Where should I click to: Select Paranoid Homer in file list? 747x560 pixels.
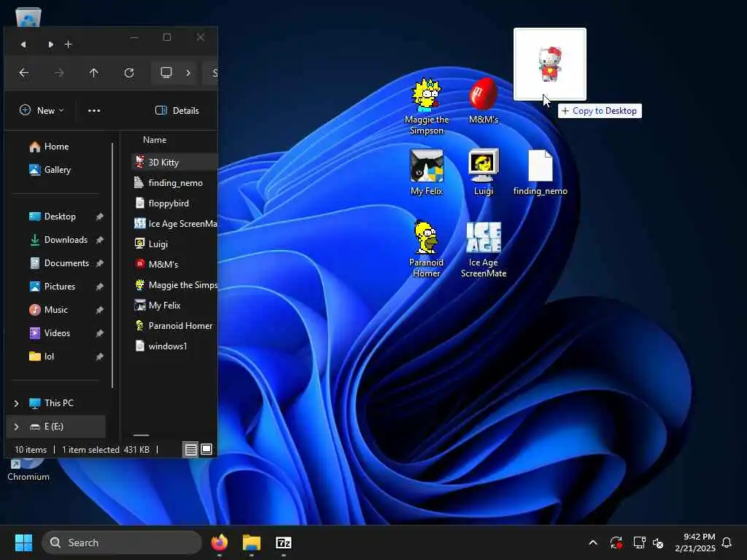174,326
